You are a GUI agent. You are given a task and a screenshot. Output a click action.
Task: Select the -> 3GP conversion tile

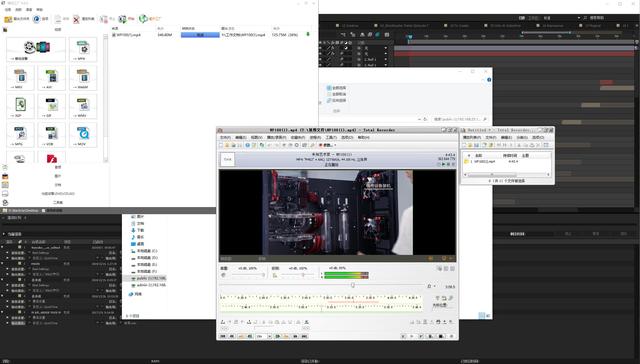[20, 107]
